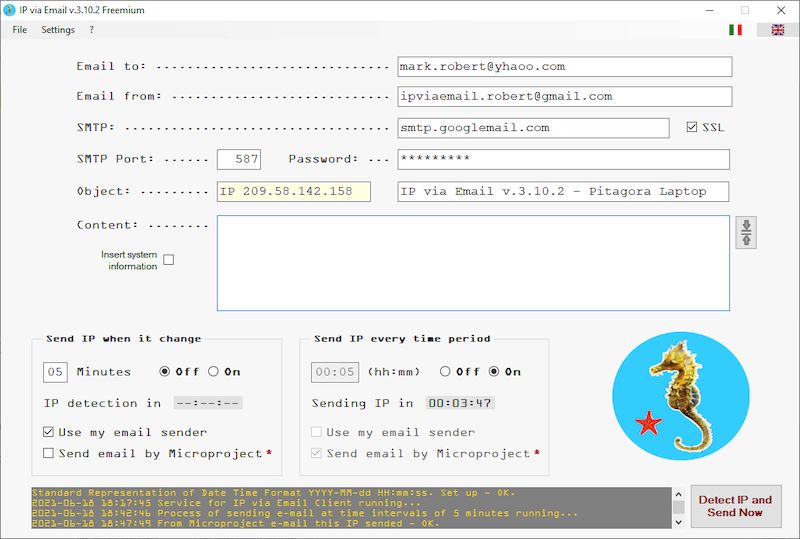Viewport: 800px width, 539px height.
Task: Open the Settings menu
Action: pos(58,30)
